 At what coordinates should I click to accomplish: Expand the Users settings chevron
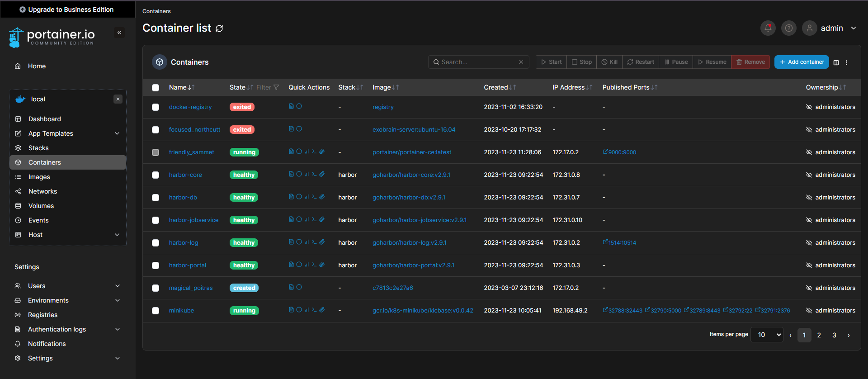click(x=118, y=286)
